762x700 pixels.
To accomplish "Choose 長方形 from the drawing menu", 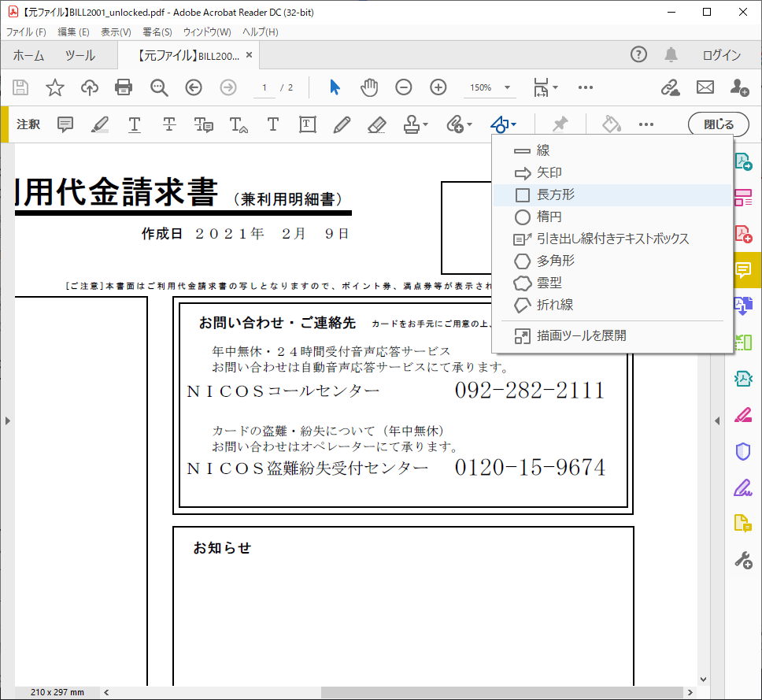I will coord(556,194).
